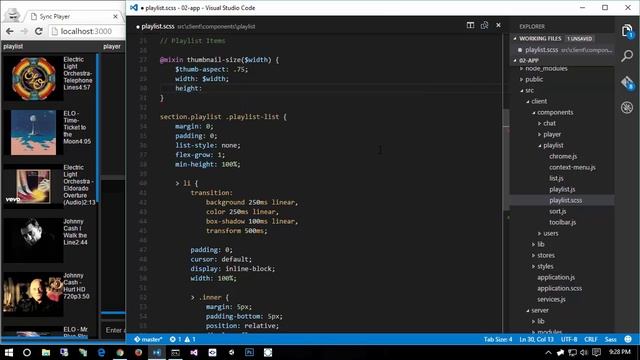
Task: Go forward in the browser
Action: (x=24, y=31)
